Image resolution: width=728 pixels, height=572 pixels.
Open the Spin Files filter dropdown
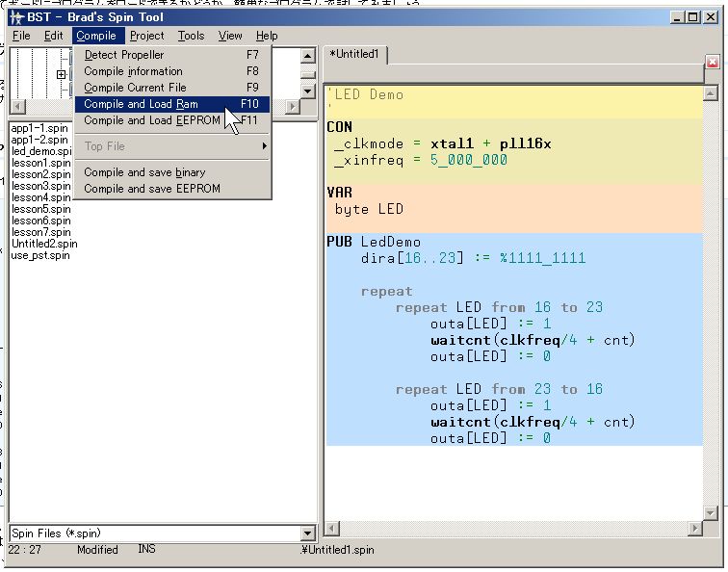pos(308,533)
